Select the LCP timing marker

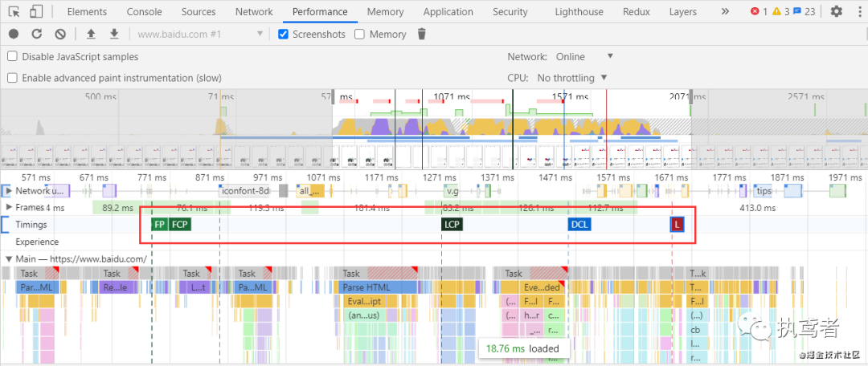coord(452,225)
